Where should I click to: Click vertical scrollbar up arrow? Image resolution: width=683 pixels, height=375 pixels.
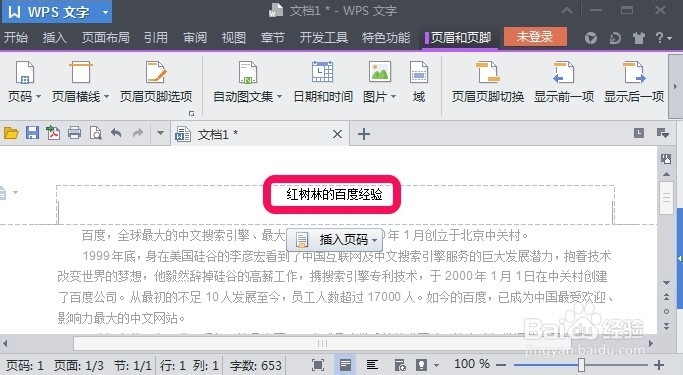[666, 174]
